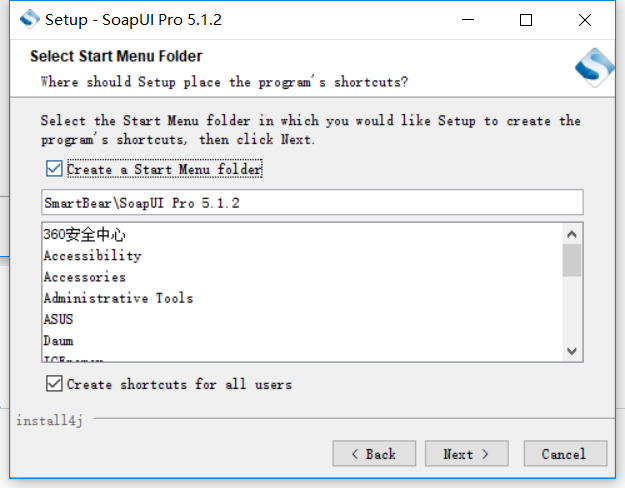This screenshot has width=625, height=488.
Task: Cancel the SoapUI Pro setup
Action: (565, 454)
